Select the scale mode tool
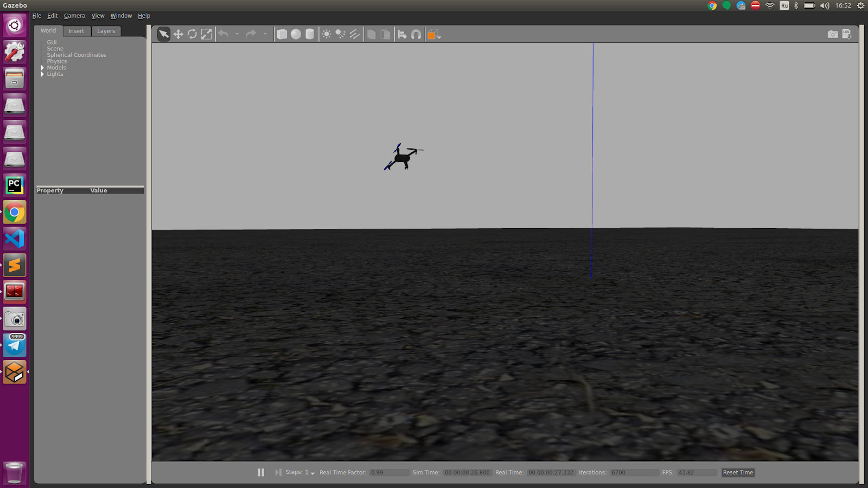868x488 pixels. point(207,34)
